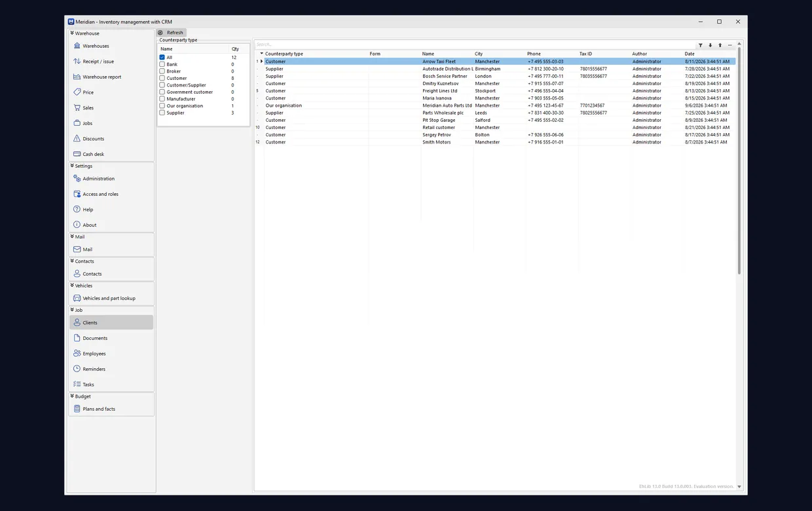Viewport: 812px width, 511px height.
Task: Check the Government customer checkbox
Action: tap(162, 92)
